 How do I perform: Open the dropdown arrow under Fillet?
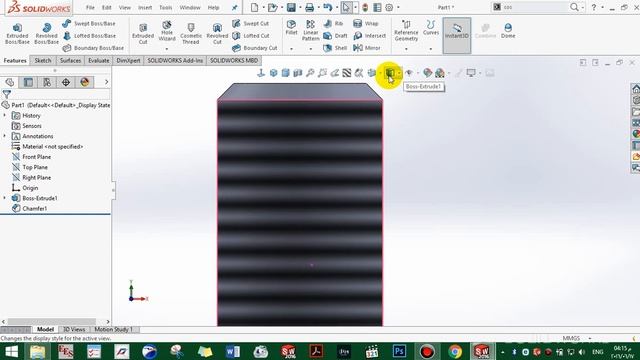click(x=291, y=49)
